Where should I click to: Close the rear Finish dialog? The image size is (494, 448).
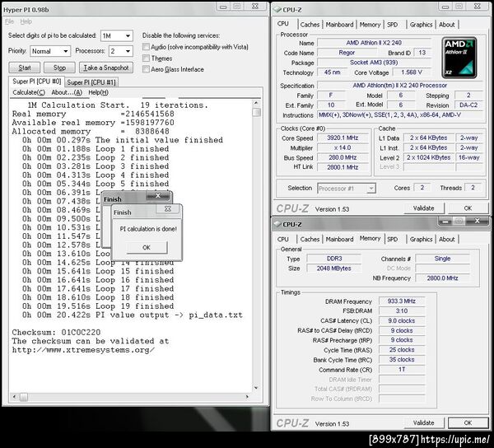point(158,196)
